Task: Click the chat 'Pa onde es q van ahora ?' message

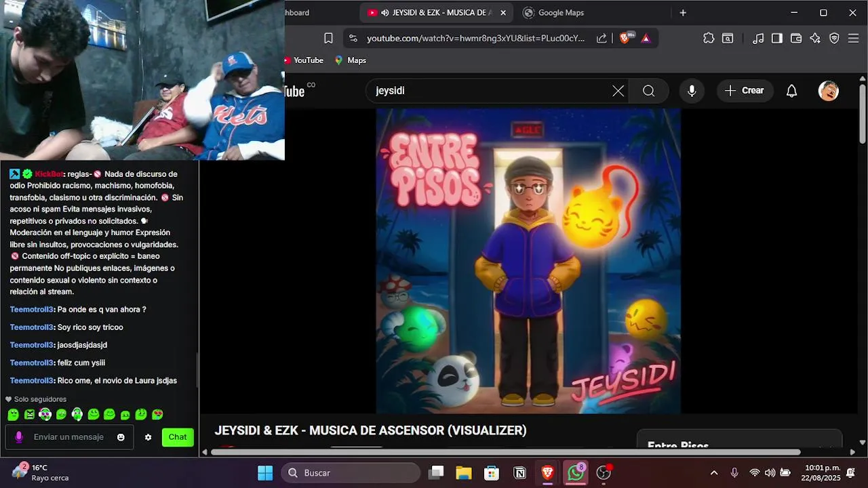Action: (x=102, y=310)
